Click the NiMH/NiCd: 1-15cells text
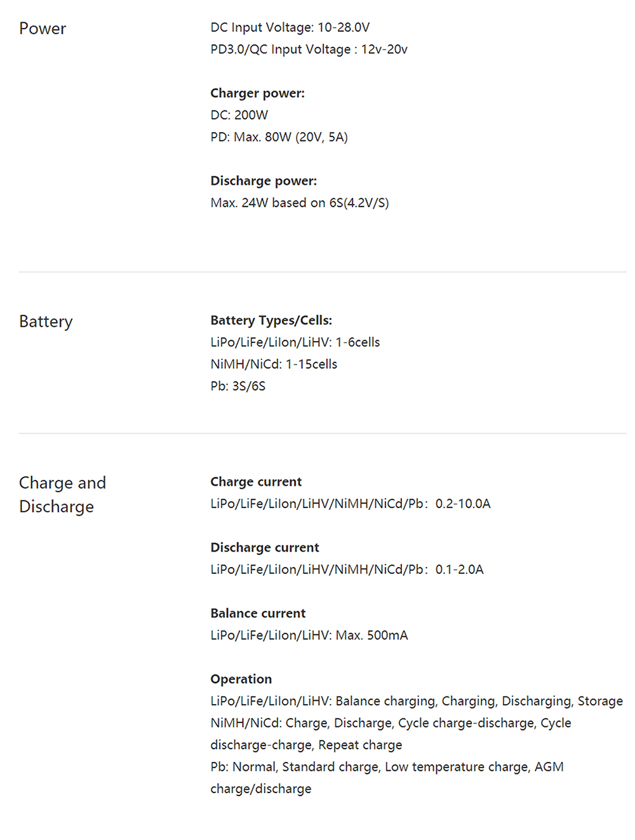 click(x=274, y=364)
